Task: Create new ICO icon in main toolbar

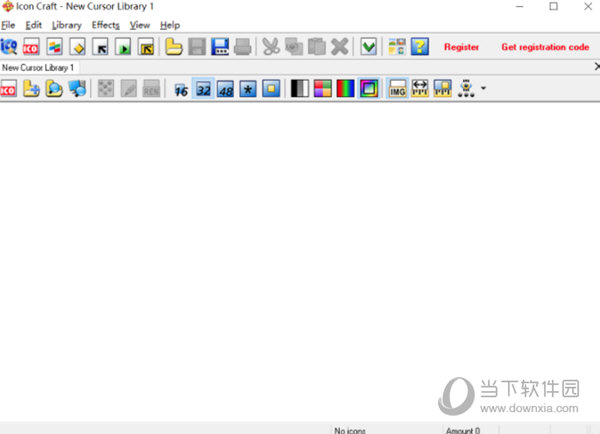Action: click(31, 47)
